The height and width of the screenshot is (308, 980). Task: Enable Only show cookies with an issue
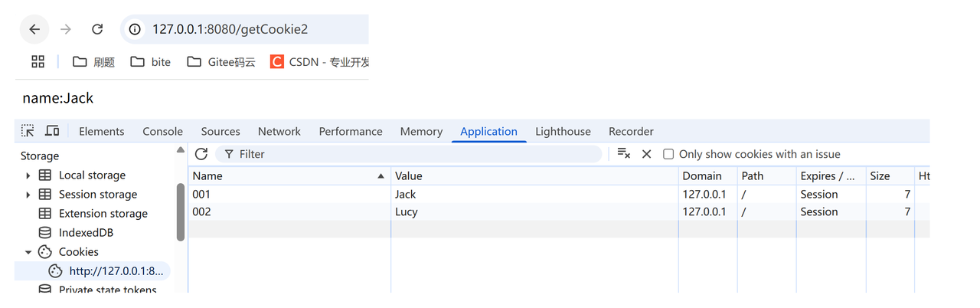point(668,154)
